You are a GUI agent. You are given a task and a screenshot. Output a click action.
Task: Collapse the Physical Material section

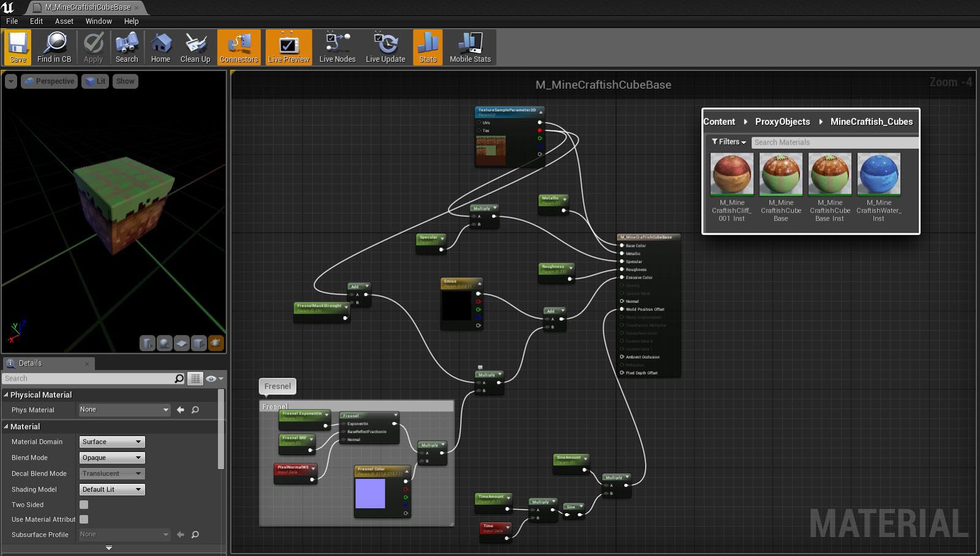tap(6, 395)
